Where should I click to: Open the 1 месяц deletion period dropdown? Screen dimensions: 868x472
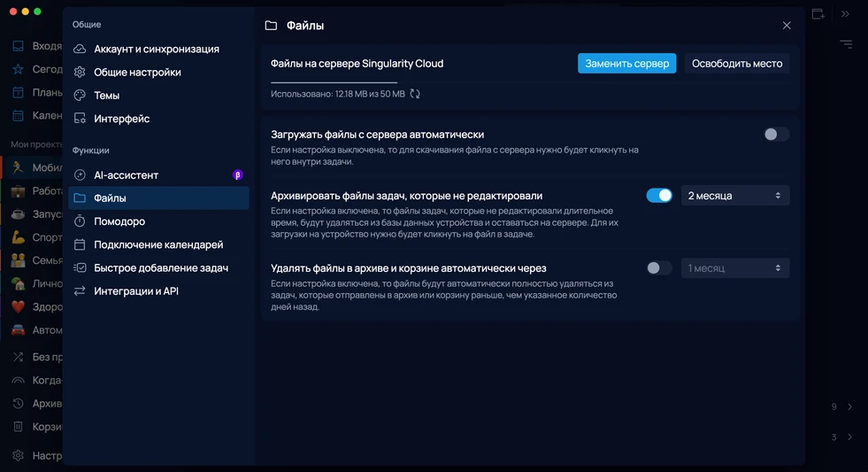coord(735,268)
